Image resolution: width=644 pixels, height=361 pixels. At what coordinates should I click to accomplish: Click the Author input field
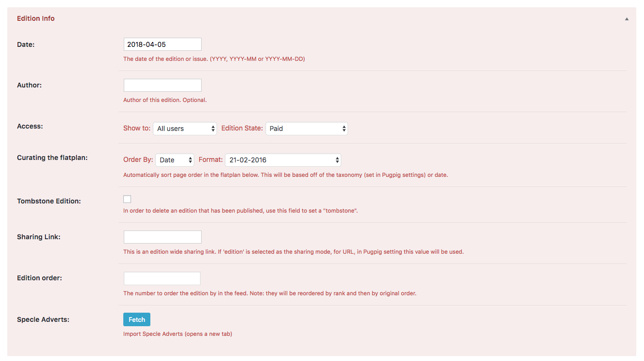(x=162, y=85)
